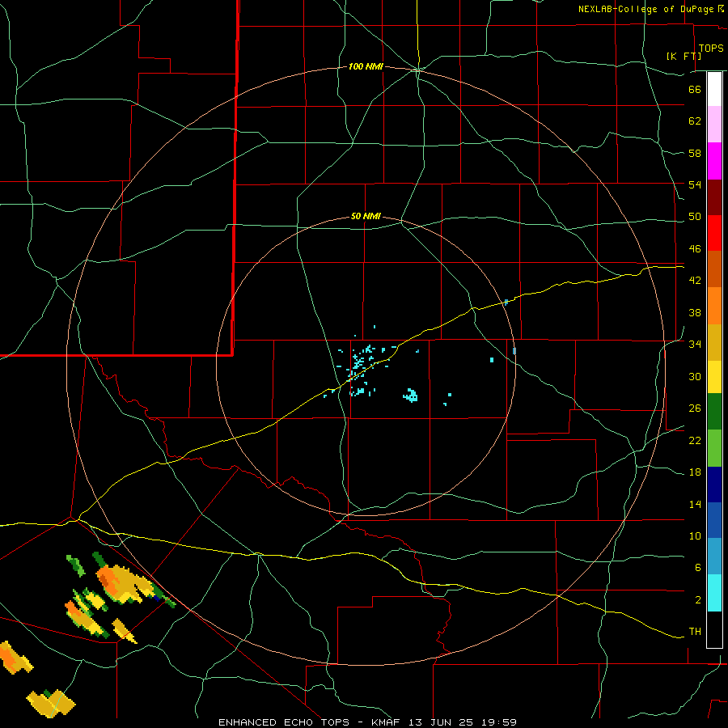This screenshot has height=728, width=728.
Task: Pick the light blue swatch between 10 and 6
Action: coord(714,557)
